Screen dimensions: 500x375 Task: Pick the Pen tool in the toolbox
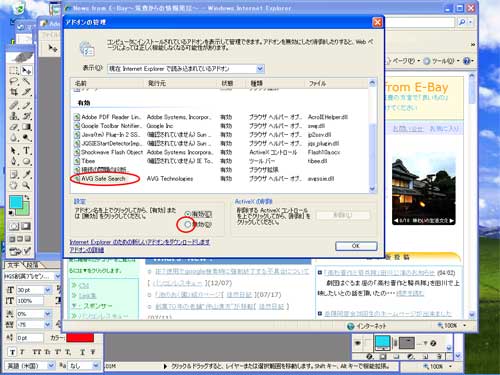(x=14, y=162)
